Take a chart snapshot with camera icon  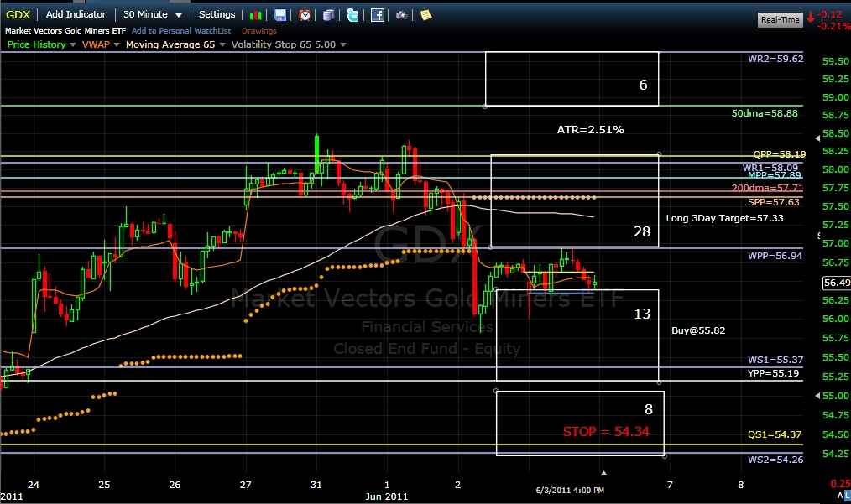[x=402, y=15]
